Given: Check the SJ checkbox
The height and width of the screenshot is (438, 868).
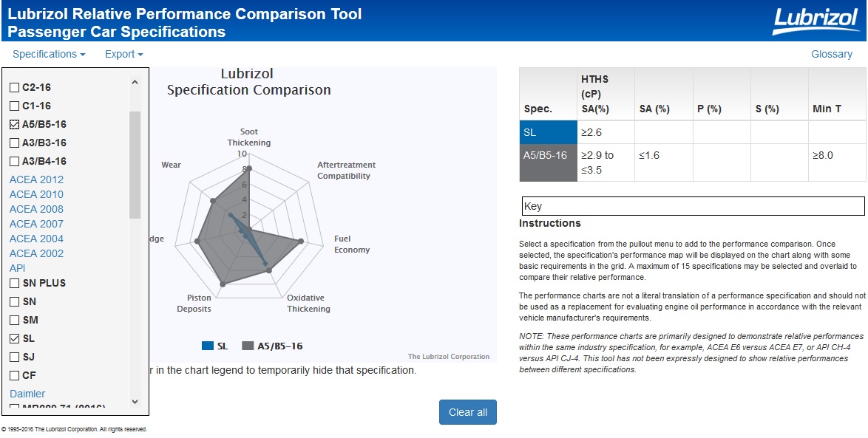Looking at the screenshot, I should coord(14,357).
